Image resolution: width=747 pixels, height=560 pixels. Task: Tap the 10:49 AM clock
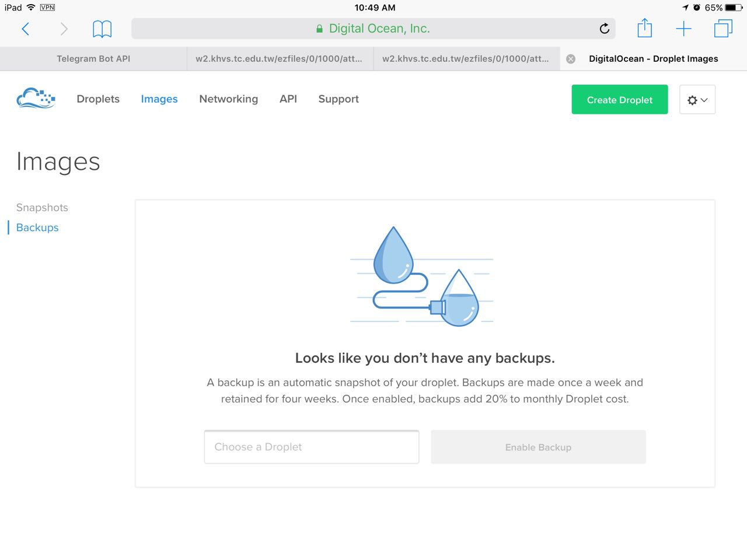click(375, 8)
